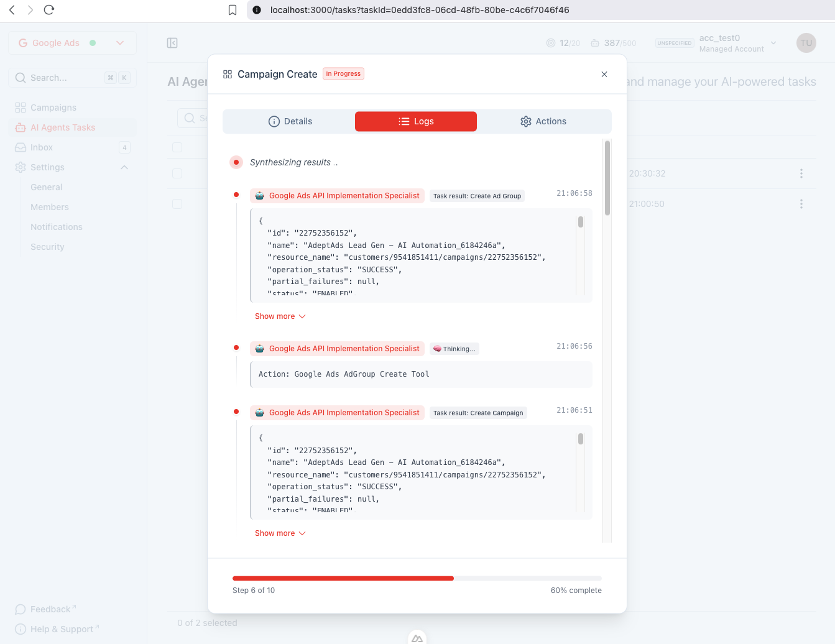
Task: Switch to the Actions tab
Action: [543, 121]
